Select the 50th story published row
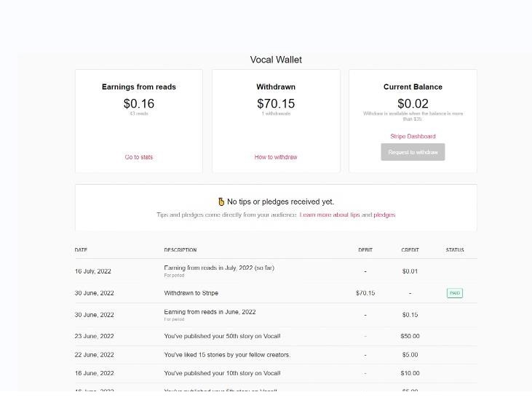Screen dimensions: 532x408 (276, 337)
